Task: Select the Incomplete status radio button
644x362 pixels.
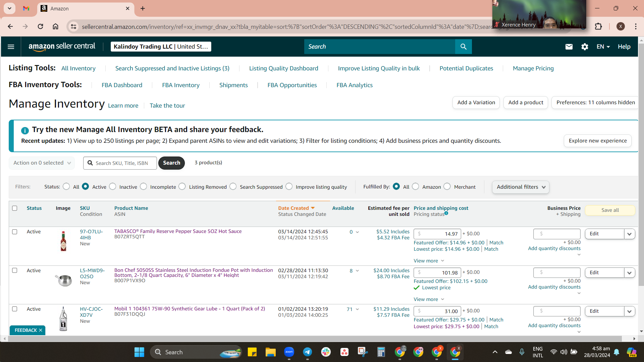Action: click(144, 186)
